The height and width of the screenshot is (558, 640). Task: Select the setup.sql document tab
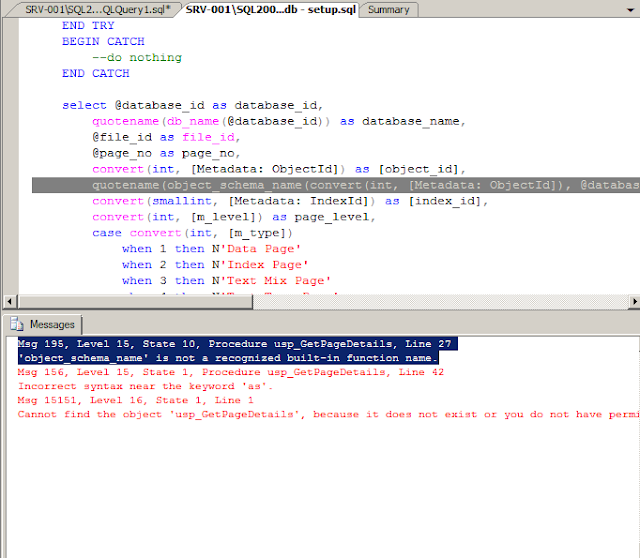pyautogui.click(x=270, y=9)
